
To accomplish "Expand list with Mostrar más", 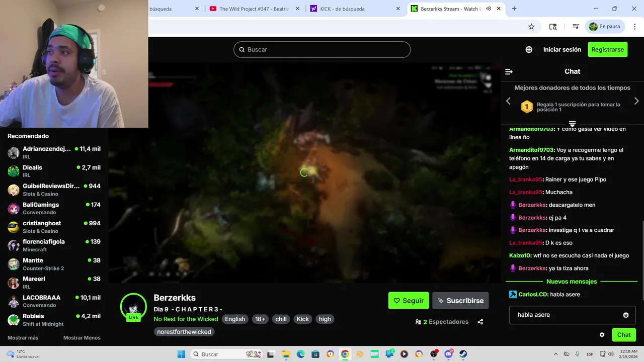I will pyautogui.click(x=23, y=338).
